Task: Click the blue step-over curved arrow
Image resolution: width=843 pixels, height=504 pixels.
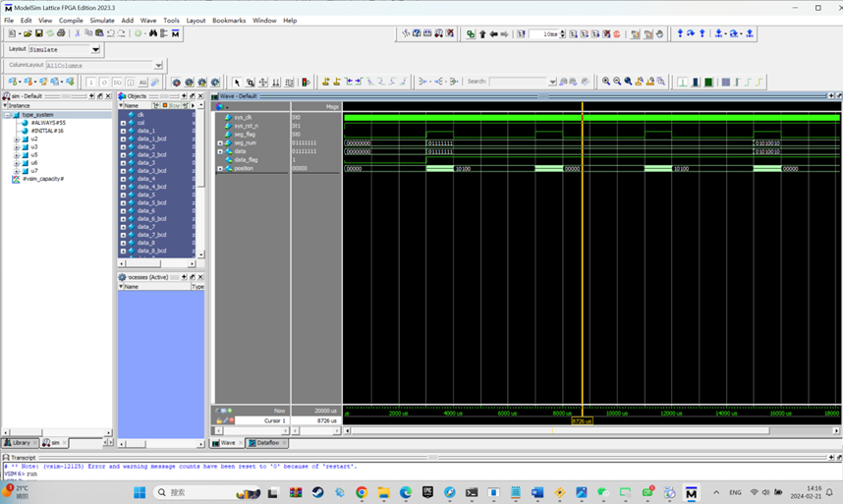Action: [x=691, y=33]
